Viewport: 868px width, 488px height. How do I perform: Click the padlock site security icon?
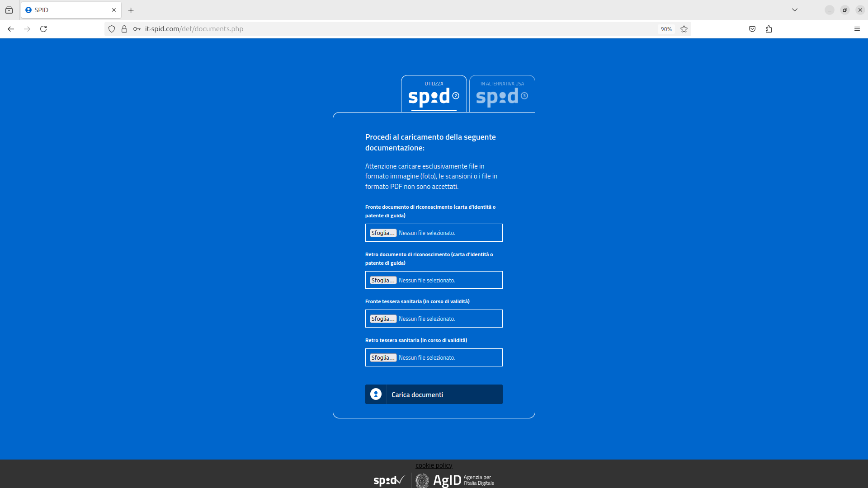click(124, 29)
